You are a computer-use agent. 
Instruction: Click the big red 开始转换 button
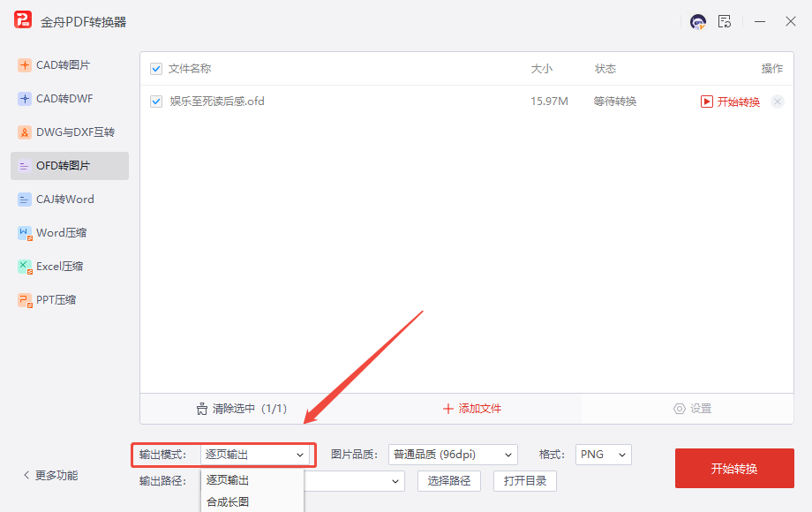(734, 469)
